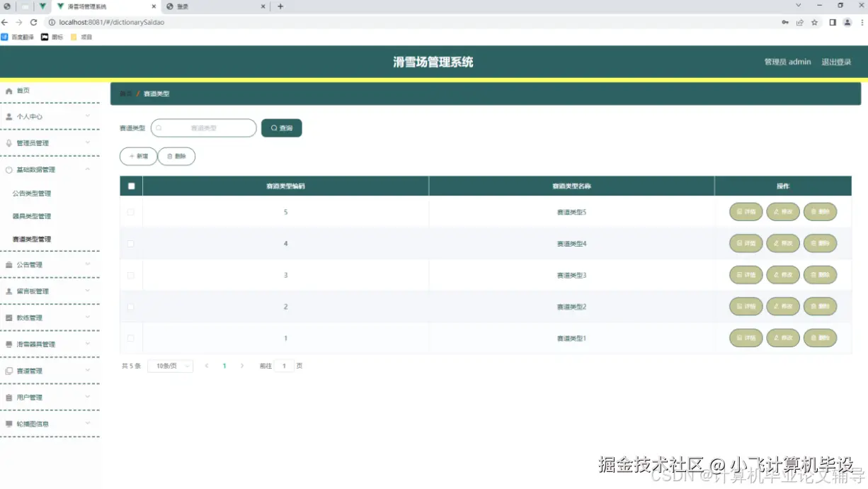The width and height of the screenshot is (868, 489).
Task: Click the microphone icon beside 管理员管理
Action: (8, 143)
